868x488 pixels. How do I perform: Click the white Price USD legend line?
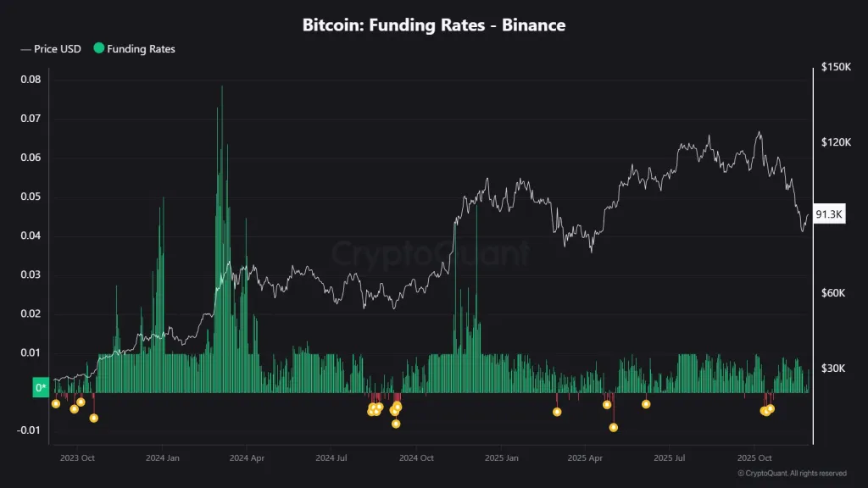pyautogui.click(x=25, y=49)
